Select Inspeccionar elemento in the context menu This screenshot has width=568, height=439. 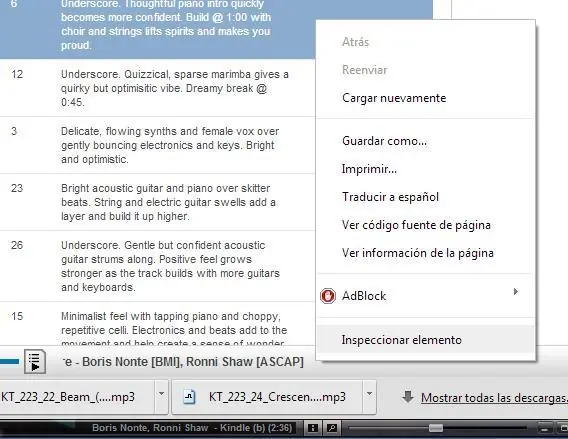tap(425, 340)
